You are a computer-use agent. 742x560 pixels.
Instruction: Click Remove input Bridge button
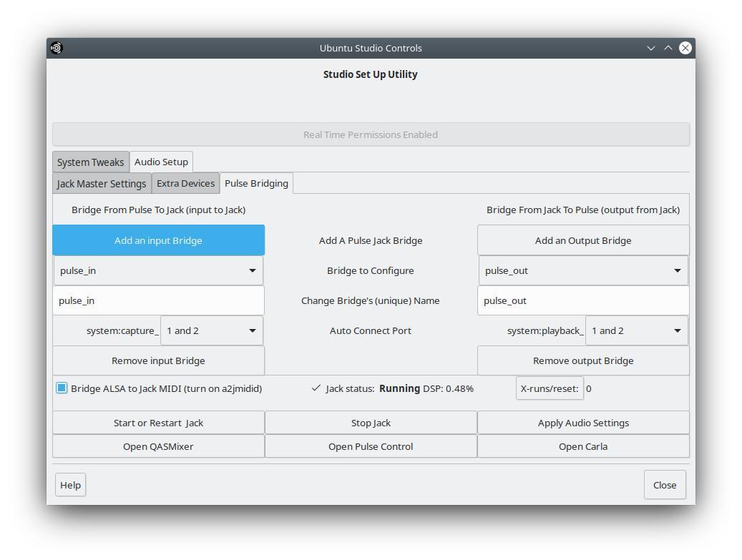(158, 361)
